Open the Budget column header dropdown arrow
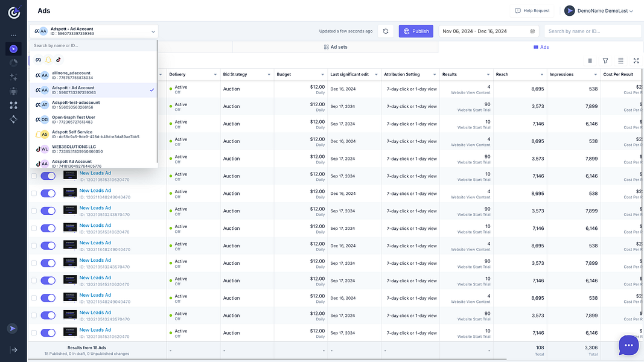The height and width of the screenshot is (362, 644). pyautogui.click(x=322, y=75)
